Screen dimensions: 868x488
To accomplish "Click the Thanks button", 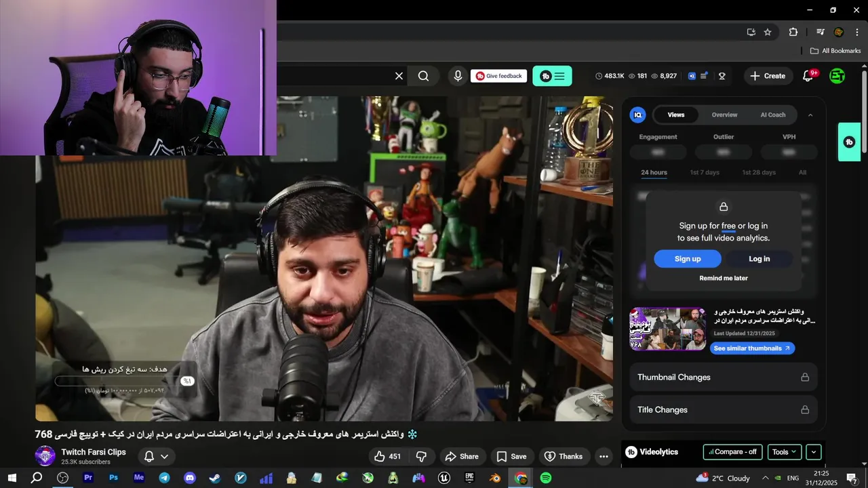I will point(564,457).
